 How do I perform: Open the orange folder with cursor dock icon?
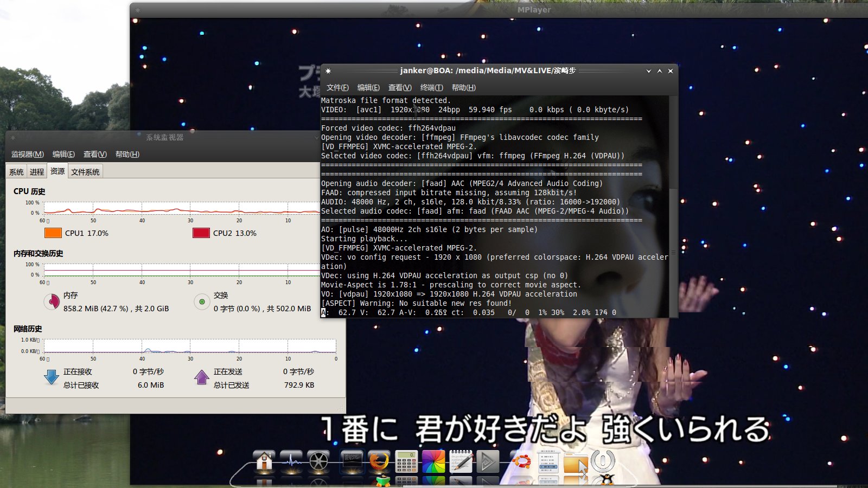576,463
